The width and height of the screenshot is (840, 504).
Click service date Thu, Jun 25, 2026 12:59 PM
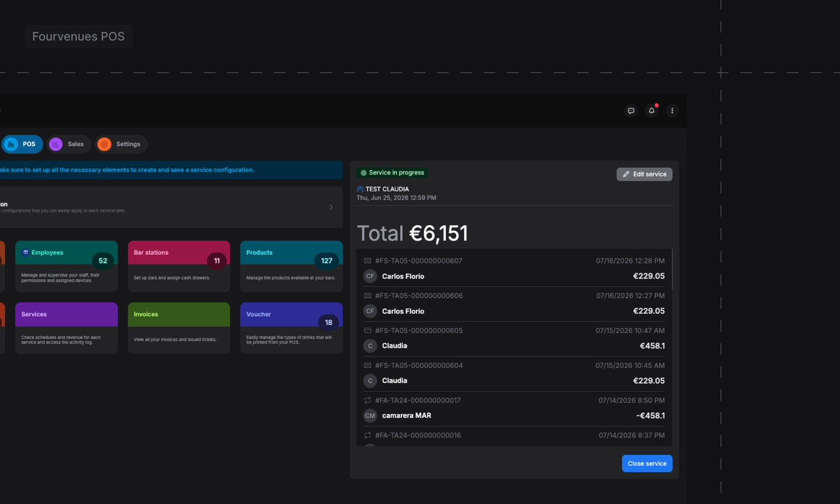396,197
